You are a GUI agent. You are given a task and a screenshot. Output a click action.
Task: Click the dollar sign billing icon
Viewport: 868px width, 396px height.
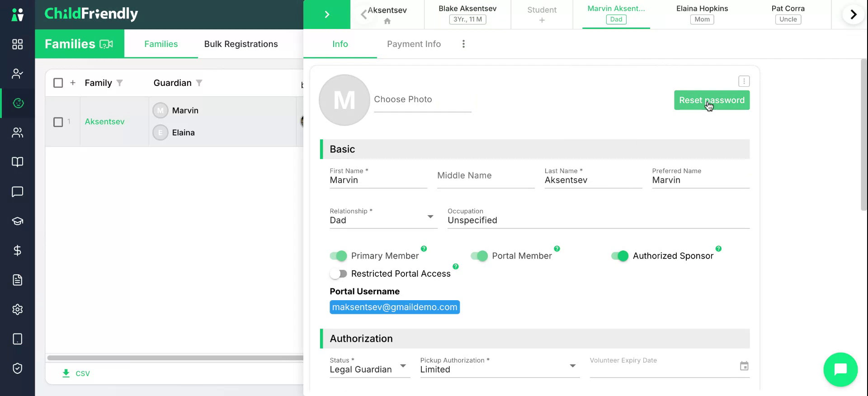coord(17,250)
